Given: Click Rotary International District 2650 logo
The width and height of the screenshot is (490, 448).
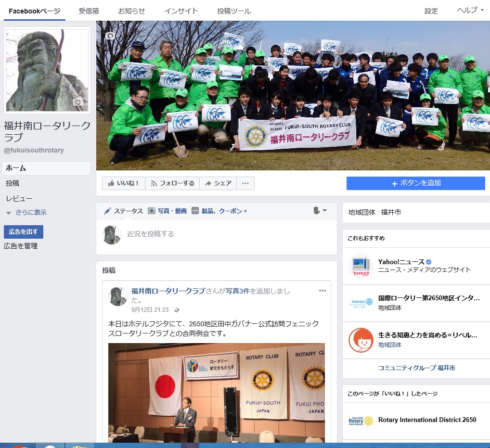Looking at the screenshot, I should tap(361, 421).
